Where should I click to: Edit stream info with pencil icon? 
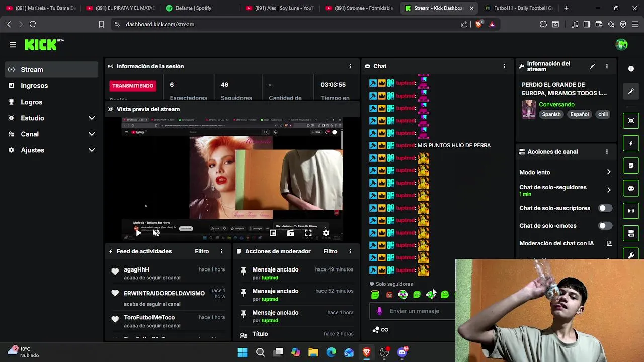coord(592,66)
